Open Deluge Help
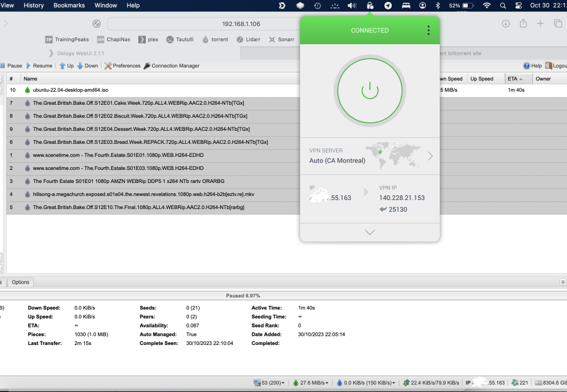The image size is (567, 392). pyautogui.click(x=532, y=66)
